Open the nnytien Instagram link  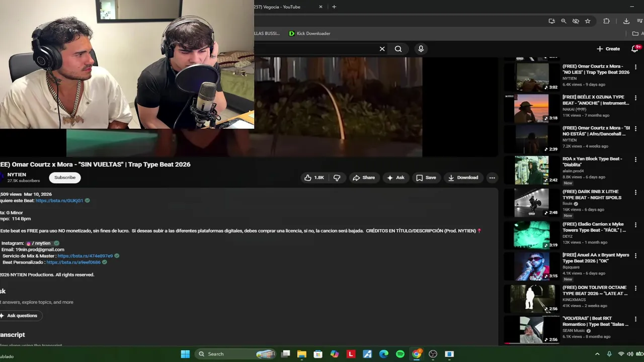pos(39,243)
